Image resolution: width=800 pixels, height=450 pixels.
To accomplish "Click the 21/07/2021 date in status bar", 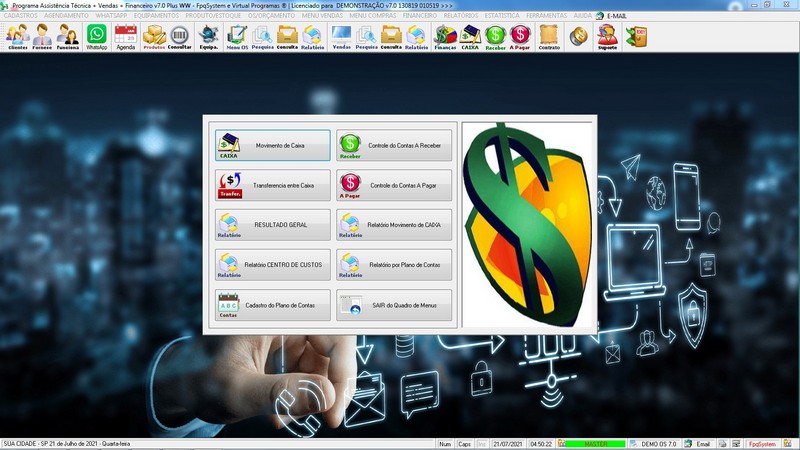I will 508,444.
